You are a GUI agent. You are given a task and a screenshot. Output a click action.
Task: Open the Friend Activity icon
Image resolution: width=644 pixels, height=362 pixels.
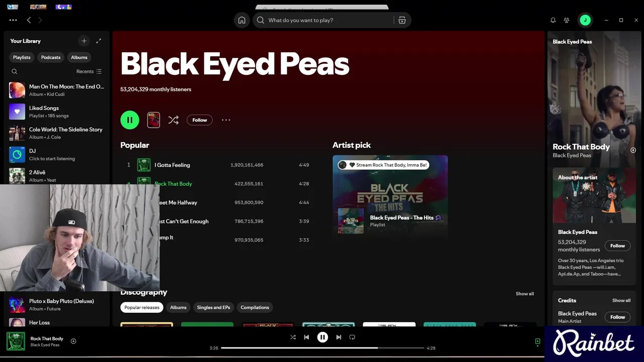click(567, 20)
